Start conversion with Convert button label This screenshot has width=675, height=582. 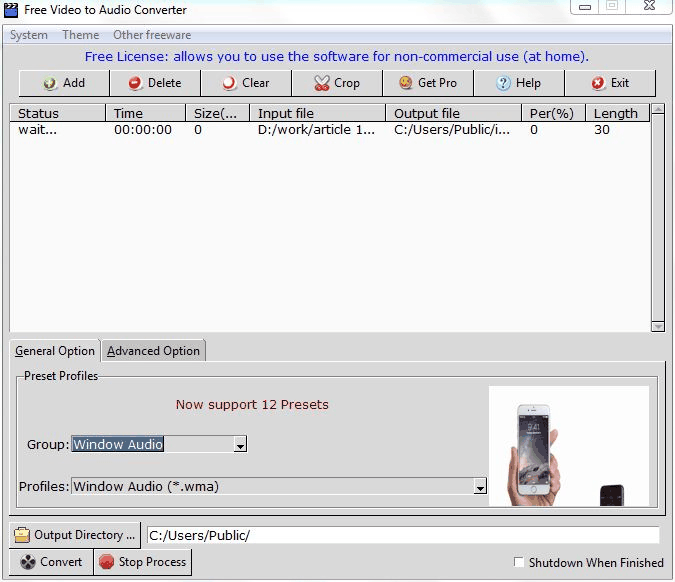pos(61,562)
